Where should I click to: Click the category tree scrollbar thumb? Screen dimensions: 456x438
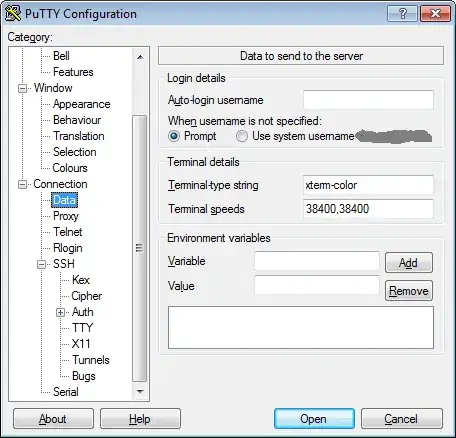(140, 248)
